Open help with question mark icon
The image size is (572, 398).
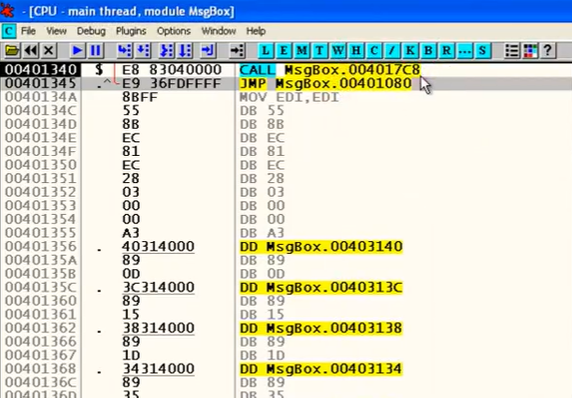click(548, 50)
